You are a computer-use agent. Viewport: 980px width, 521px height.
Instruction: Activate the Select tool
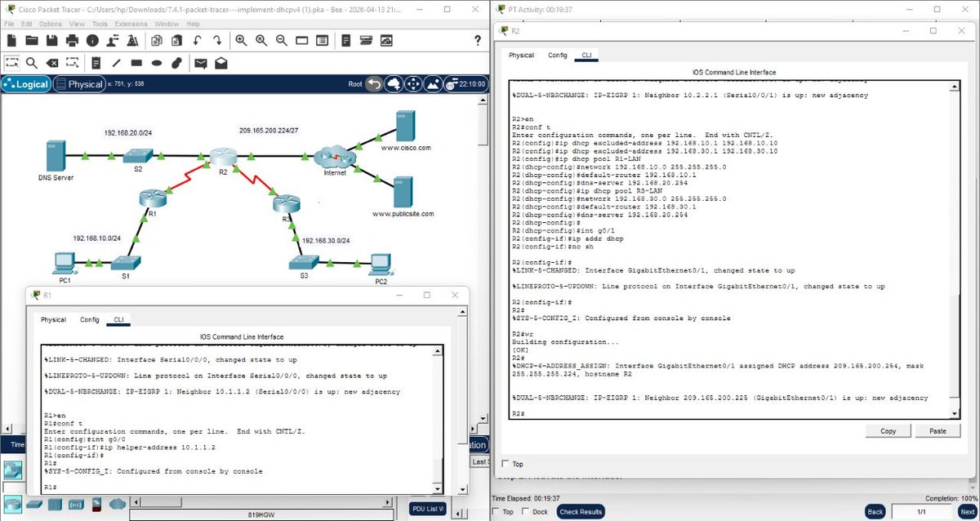(x=11, y=62)
